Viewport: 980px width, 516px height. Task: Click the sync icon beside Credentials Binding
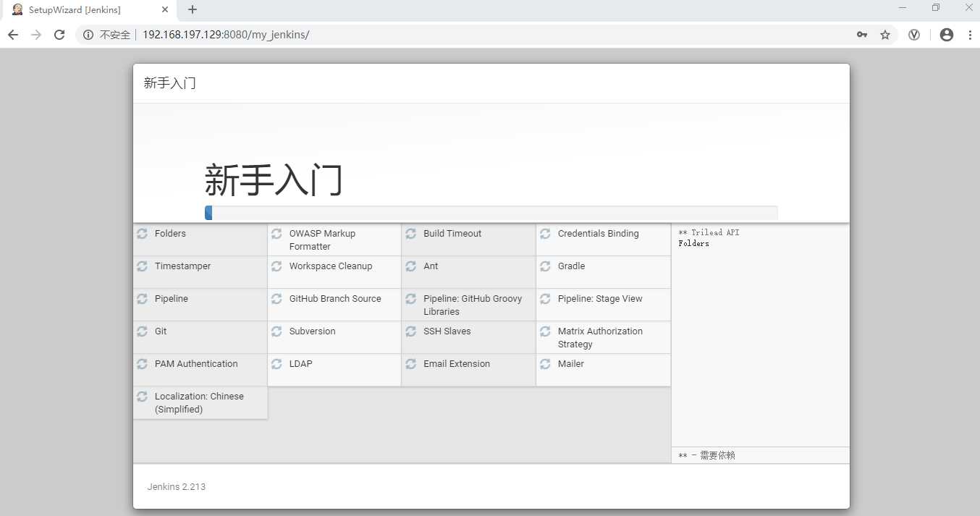545,234
